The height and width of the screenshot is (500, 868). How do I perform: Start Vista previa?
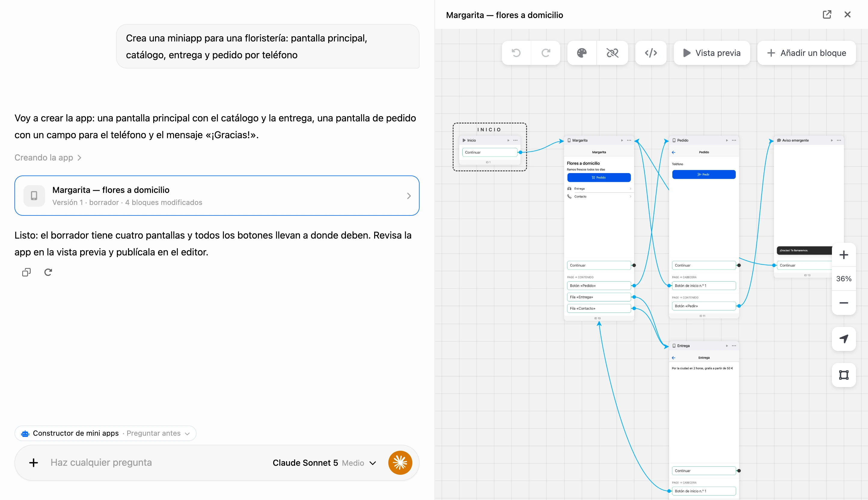coord(712,53)
